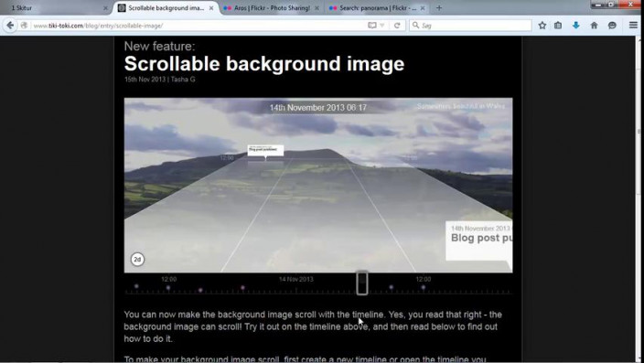Click the chat speech bubble icon
The image size is (644, 363).
point(612,26)
